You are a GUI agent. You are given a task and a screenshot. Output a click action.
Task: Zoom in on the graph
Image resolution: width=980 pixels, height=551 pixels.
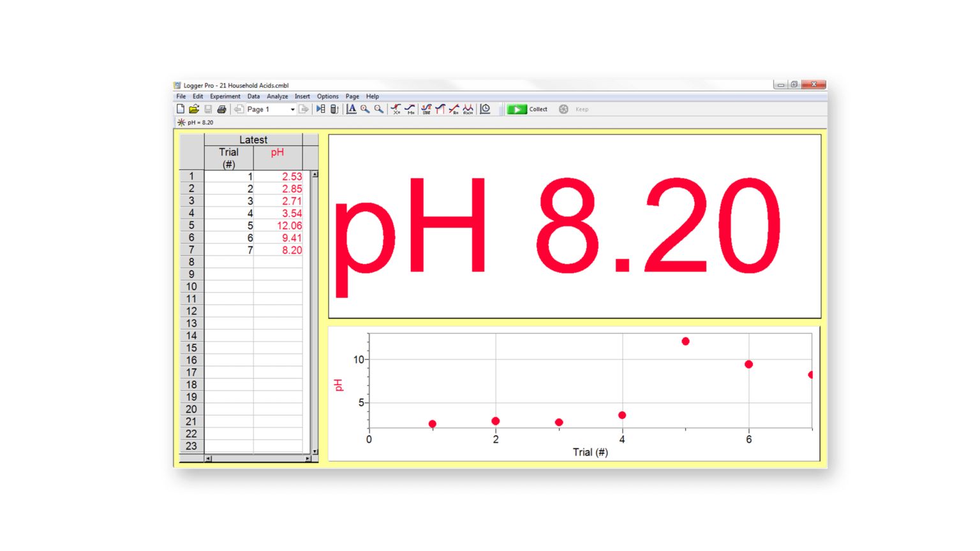(364, 109)
